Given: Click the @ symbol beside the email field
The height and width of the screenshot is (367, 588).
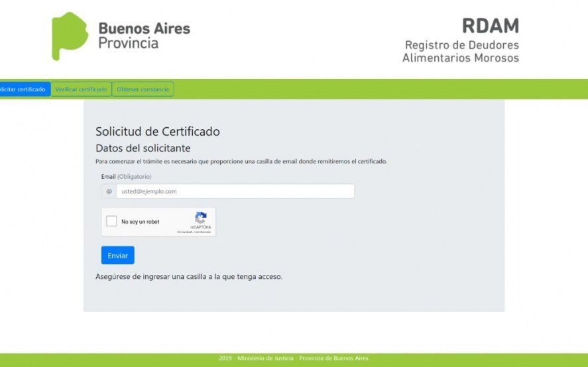Looking at the screenshot, I should (x=109, y=191).
